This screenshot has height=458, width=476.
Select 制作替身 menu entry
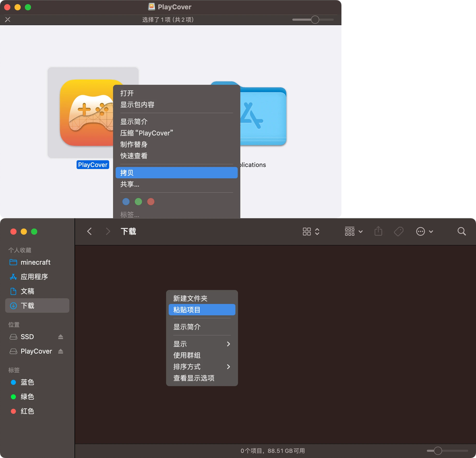(177, 144)
